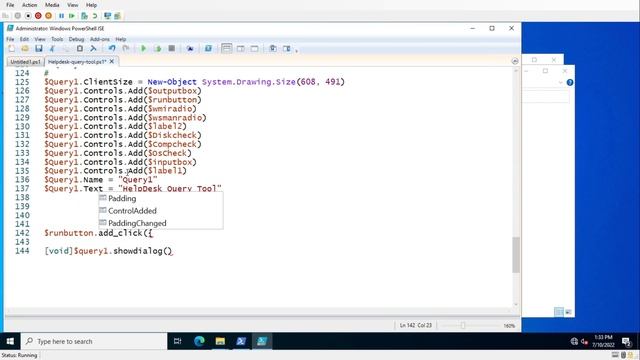640x360 pixels.
Task: Save the script with the floppy disk icon
Action: [38, 49]
